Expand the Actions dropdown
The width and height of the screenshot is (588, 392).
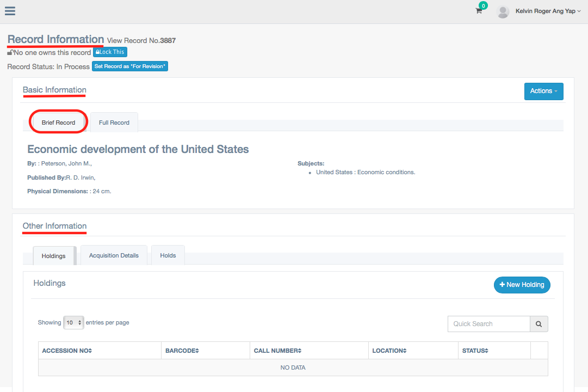click(x=543, y=91)
